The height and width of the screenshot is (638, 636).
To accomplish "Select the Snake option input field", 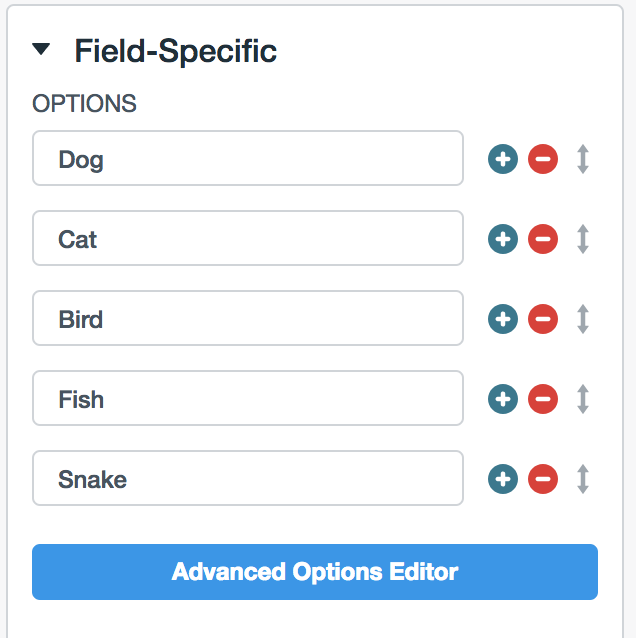I will click(248, 479).
